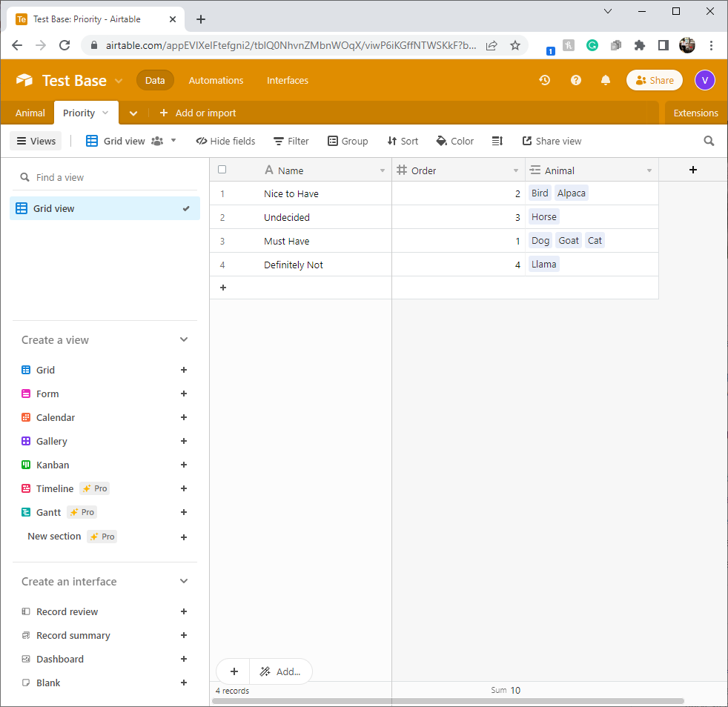The height and width of the screenshot is (707, 728).
Task: Toggle the Views sidebar button
Action: click(36, 141)
